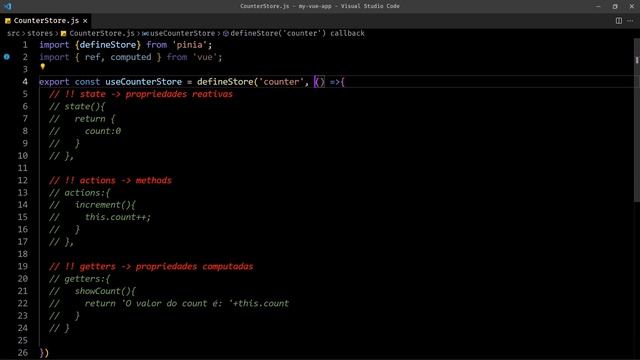640x360 pixels.
Task: Open the CounterStore.js breadcrumb item
Action: tap(102, 33)
